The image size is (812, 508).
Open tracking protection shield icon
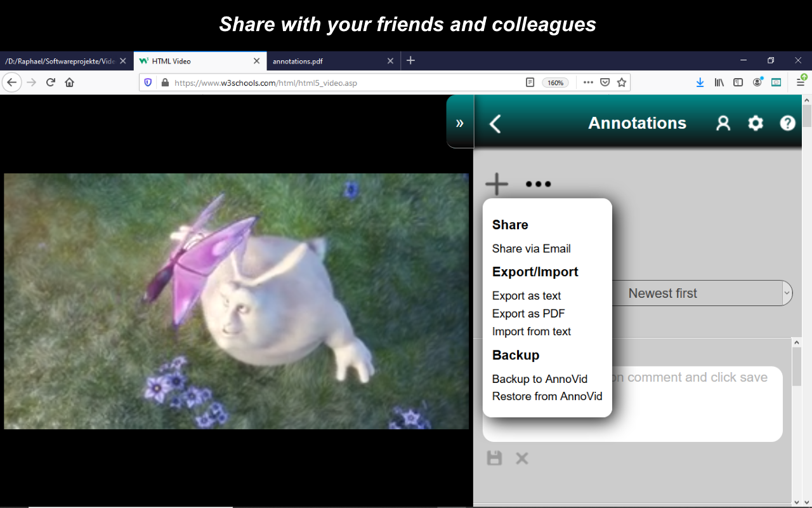click(148, 83)
